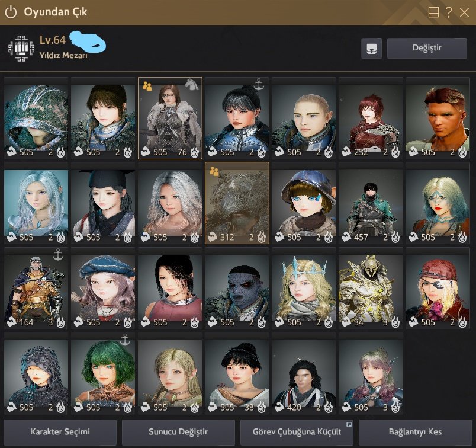Click the Lv.64 level text

pos(53,40)
